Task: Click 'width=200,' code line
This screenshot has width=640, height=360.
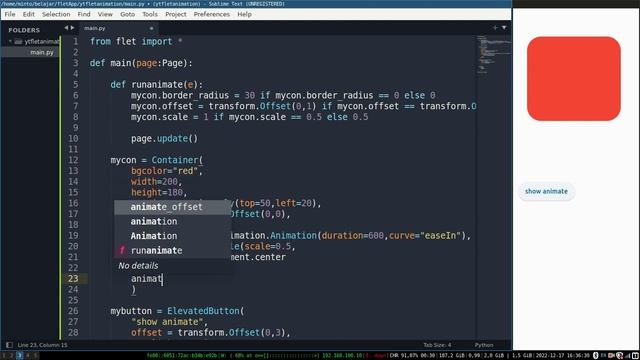Action: 156,182
